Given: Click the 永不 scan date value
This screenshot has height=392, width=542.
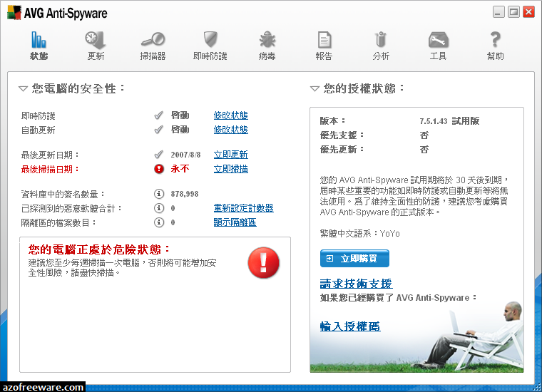Looking at the screenshot, I should pyautogui.click(x=180, y=169).
